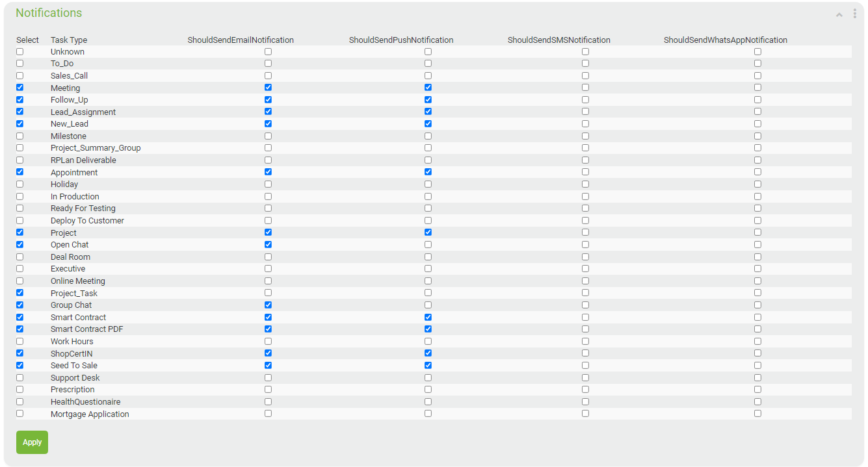
Task: Enable email notification for Ready For Testing
Action: click(268, 208)
